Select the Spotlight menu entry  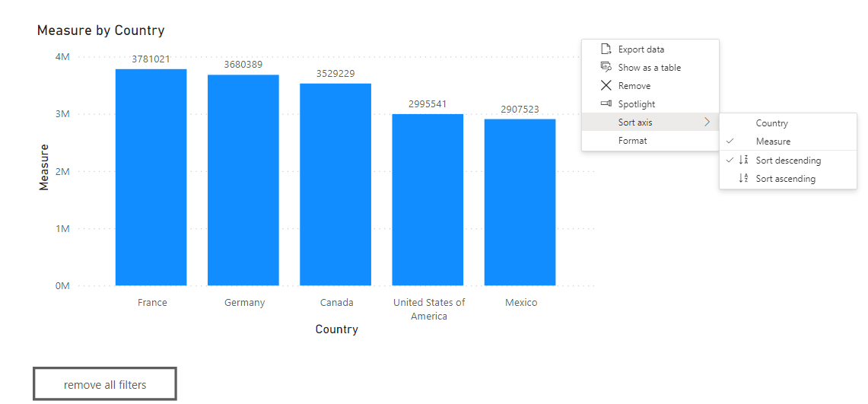click(x=650, y=104)
